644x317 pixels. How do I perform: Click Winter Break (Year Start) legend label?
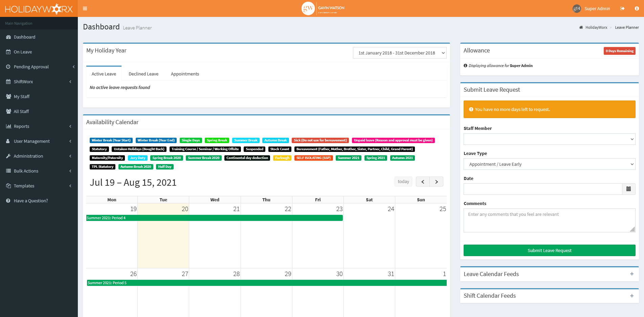pyautogui.click(x=111, y=140)
